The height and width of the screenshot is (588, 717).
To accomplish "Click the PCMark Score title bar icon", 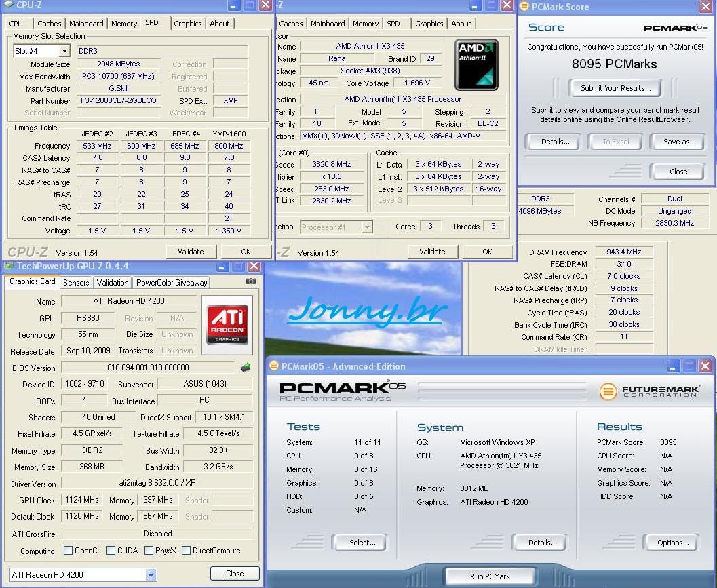I will (524, 6).
